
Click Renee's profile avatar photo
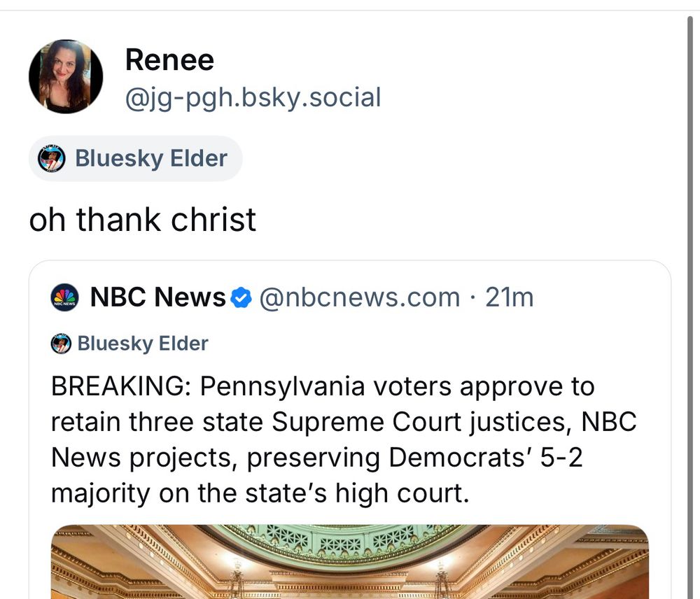[x=65, y=76]
